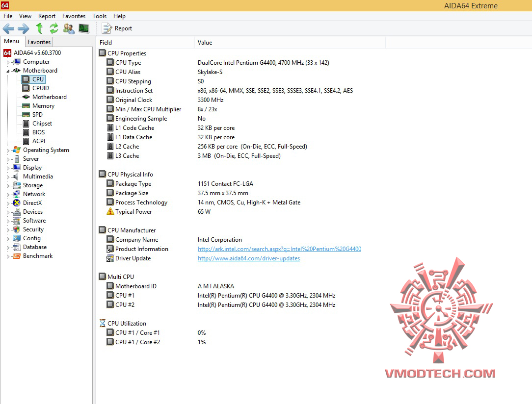This screenshot has width=532, height=404.
Task: Select the CPU icon in the tree
Action: (26, 79)
